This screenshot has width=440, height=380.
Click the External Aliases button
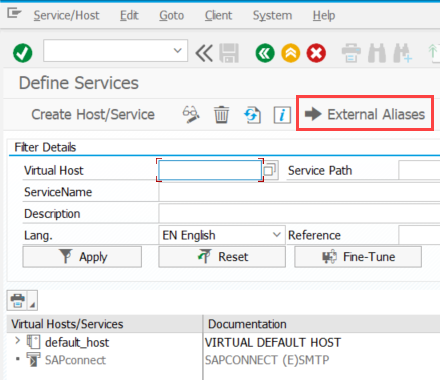(365, 114)
